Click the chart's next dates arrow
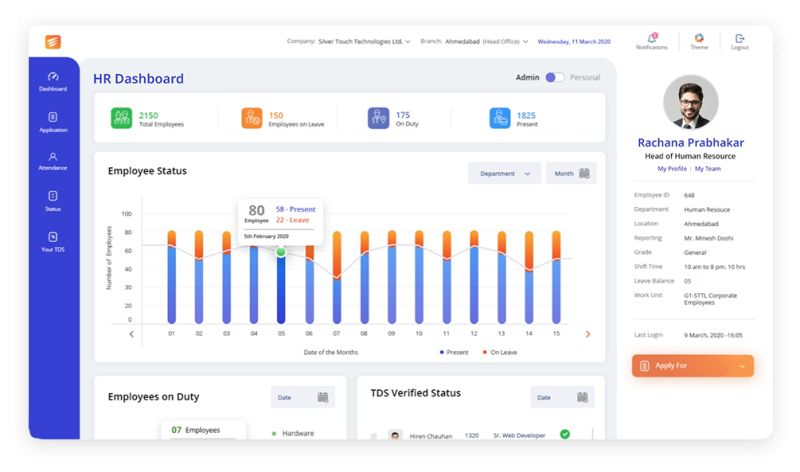 coord(588,334)
